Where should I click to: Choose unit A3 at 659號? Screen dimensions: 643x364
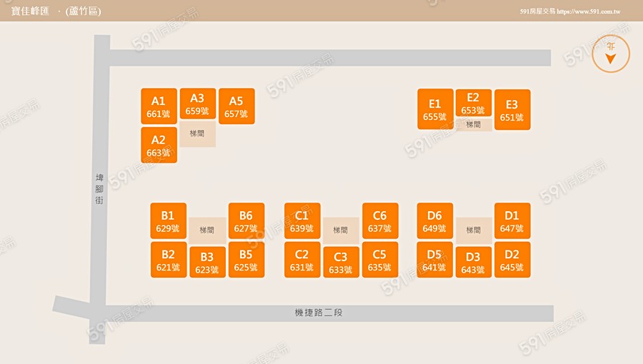tap(197, 104)
